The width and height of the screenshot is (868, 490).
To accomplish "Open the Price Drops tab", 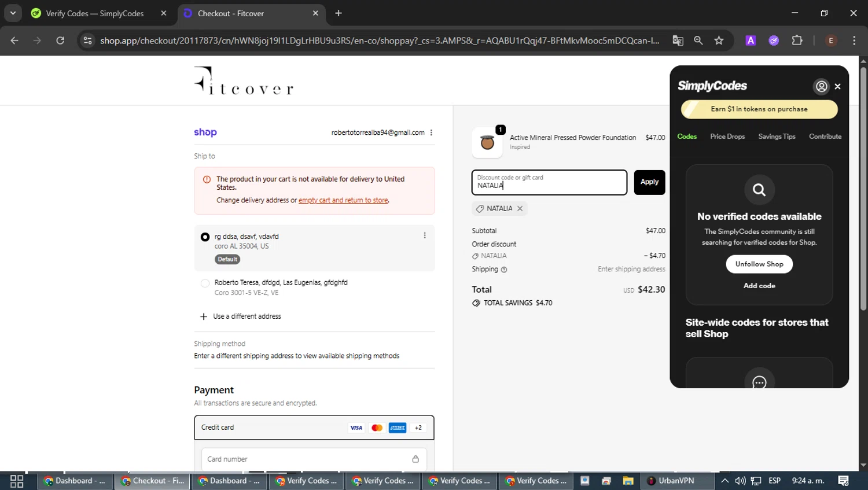I will click(x=727, y=137).
